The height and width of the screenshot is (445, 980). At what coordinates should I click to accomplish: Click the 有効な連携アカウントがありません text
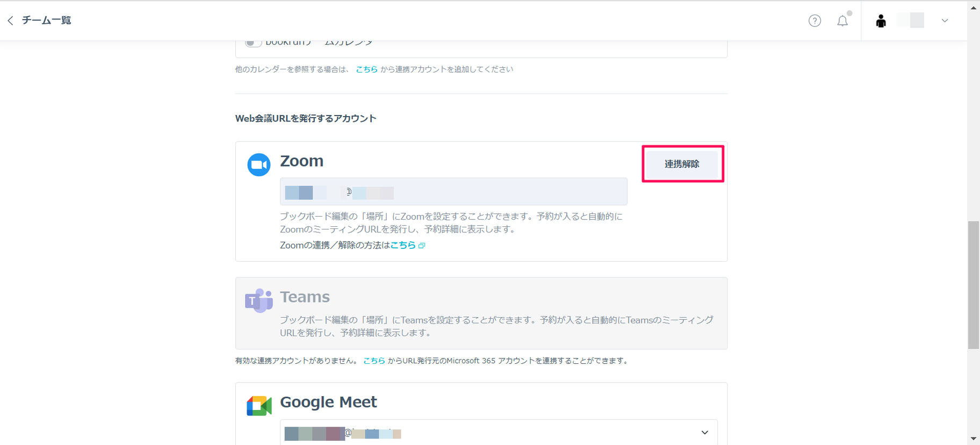coord(297,361)
